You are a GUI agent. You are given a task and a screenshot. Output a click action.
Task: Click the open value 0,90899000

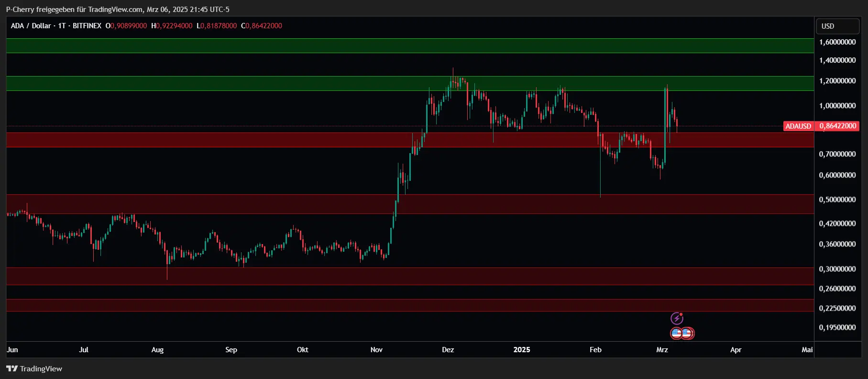[129, 26]
